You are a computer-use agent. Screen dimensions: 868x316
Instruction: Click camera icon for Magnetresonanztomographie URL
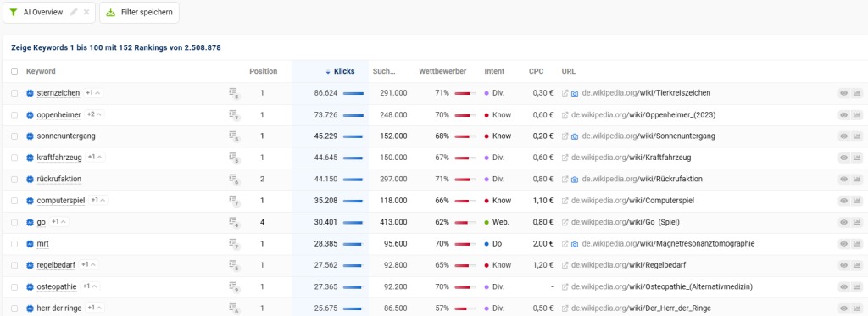[575, 243]
